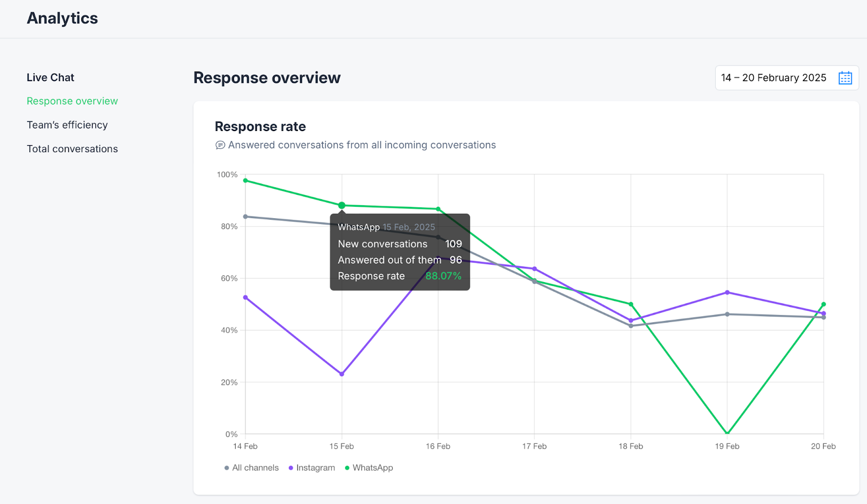Click the Instagram data point on 19 Feb
Viewport: 867px width, 504px height.
[x=727, y=292]
